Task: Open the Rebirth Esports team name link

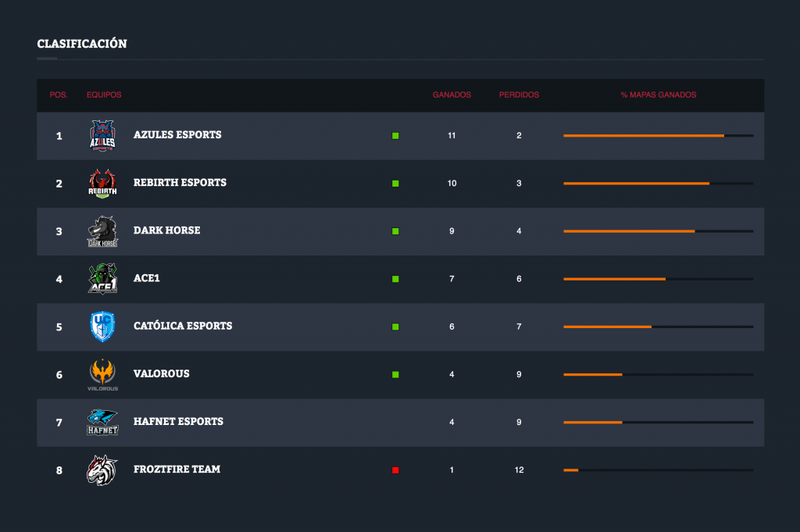Action: pos(180,183)
